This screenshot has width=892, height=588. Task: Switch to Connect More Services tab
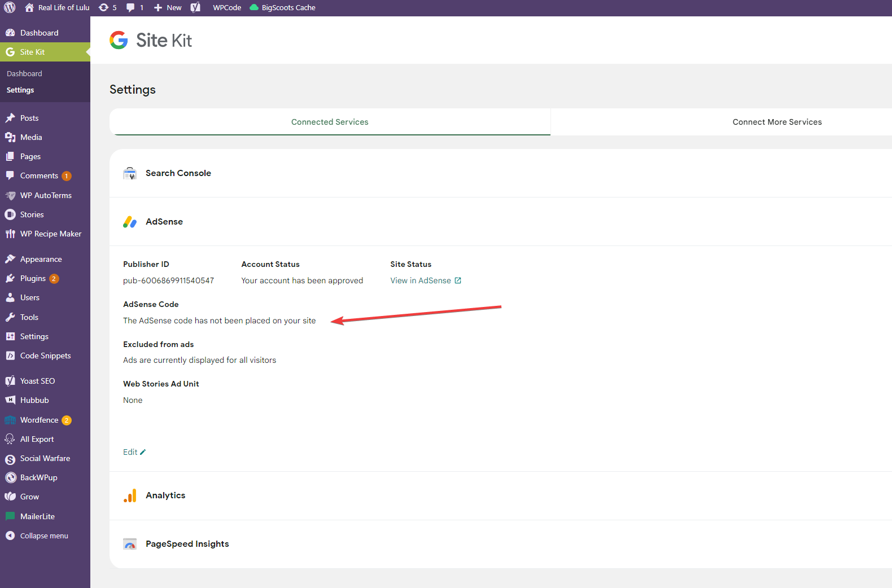[777, 122]
